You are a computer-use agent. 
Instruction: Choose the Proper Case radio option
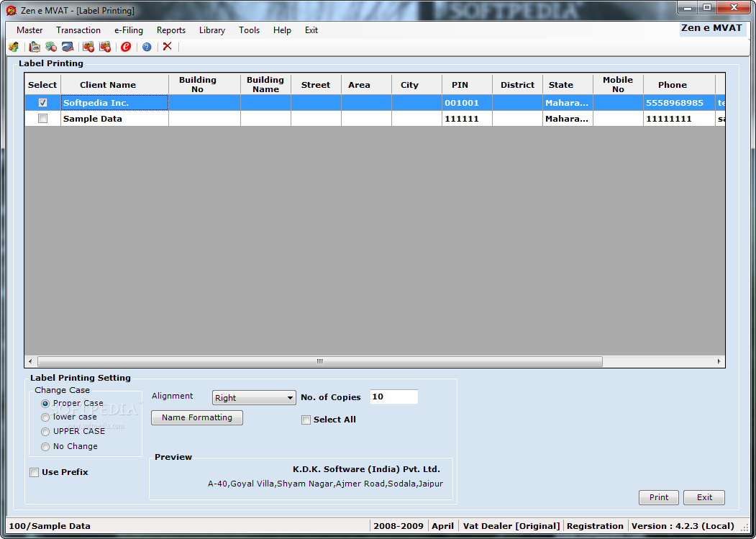(x=45, y=404)
